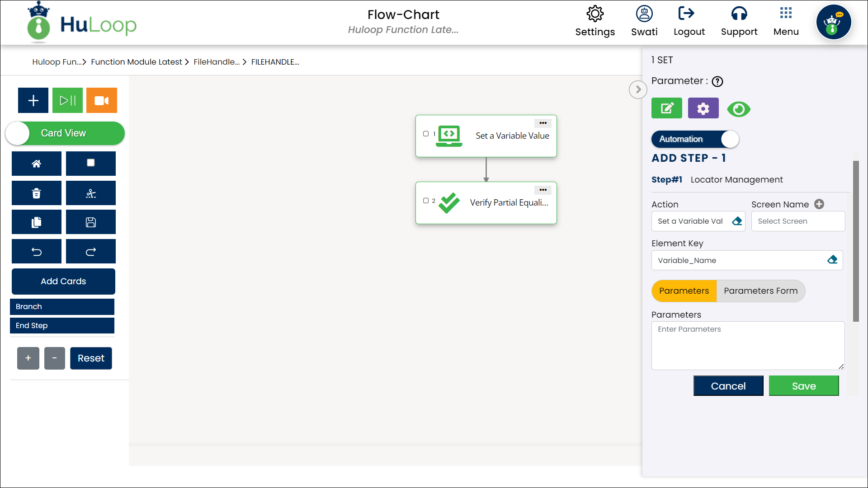
Task: Clear Element Key with eraser icon
Action: coord(832,260)
